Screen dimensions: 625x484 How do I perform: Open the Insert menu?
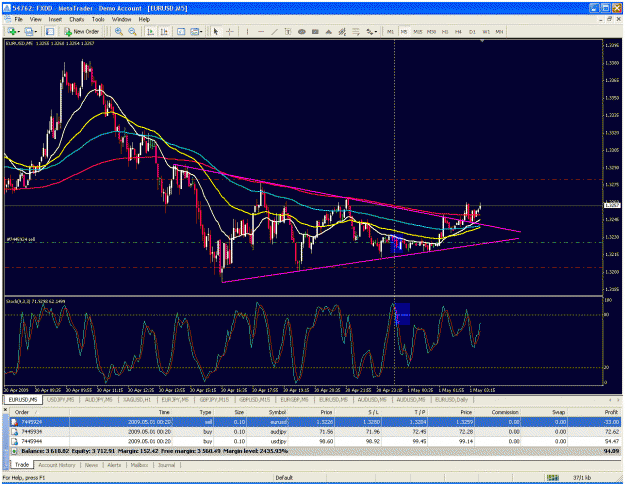tap(55, 19)
